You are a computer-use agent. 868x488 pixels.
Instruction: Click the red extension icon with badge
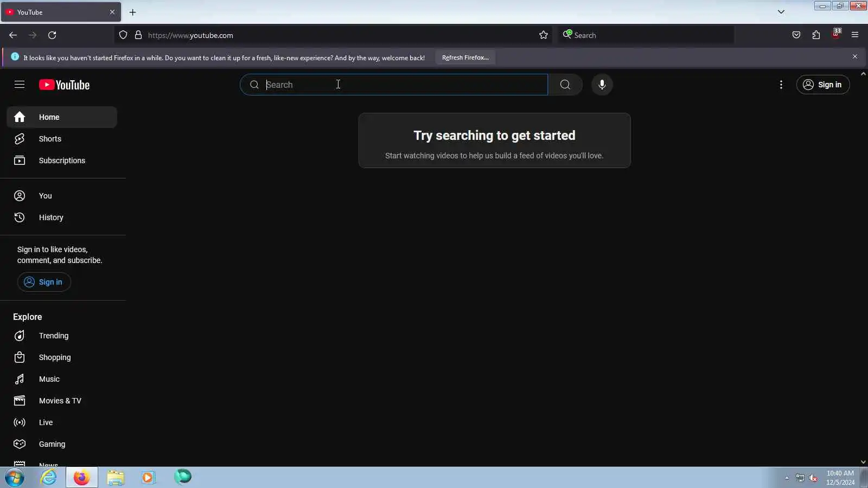[836, 34]
